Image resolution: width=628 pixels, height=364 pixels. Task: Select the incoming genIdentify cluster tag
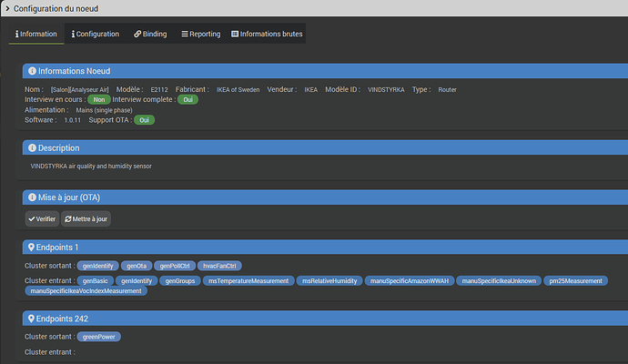(x=137, y=280)
